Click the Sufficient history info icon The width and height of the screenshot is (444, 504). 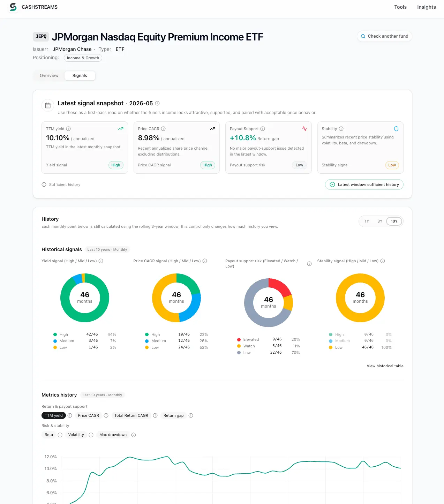44,185
